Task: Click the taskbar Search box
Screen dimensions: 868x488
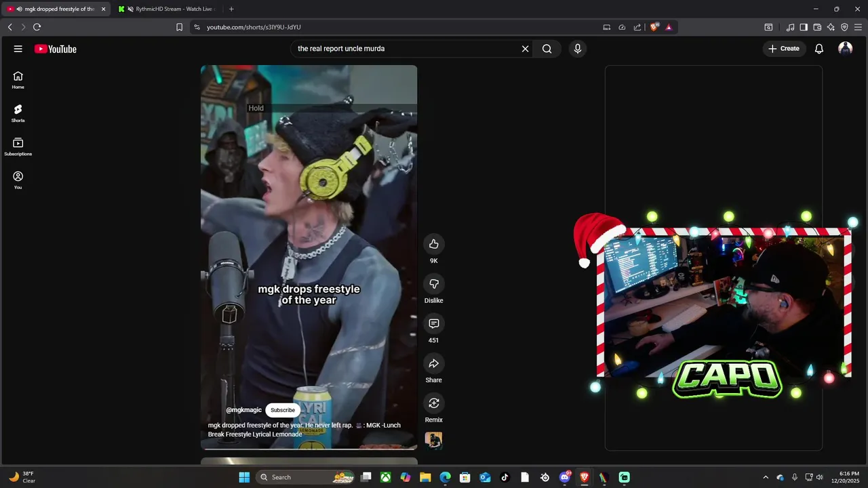Action: [307, 477]
